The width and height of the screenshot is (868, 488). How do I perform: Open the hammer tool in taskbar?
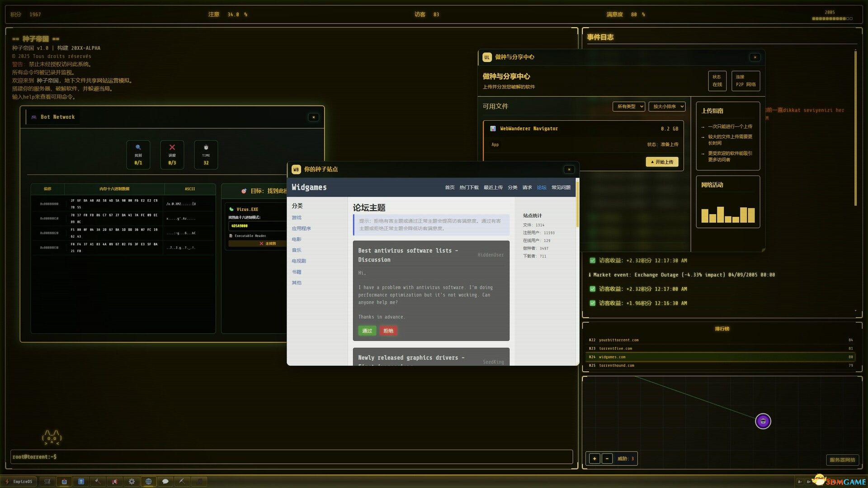coord(98,482)
